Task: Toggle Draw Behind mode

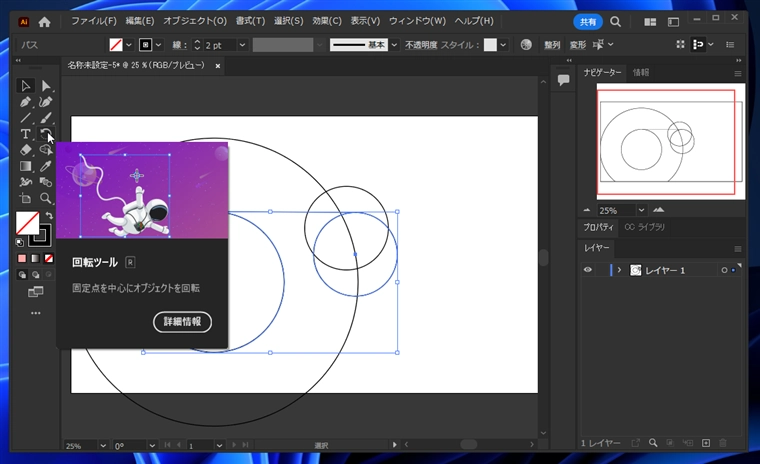Action: click(35, 275)
